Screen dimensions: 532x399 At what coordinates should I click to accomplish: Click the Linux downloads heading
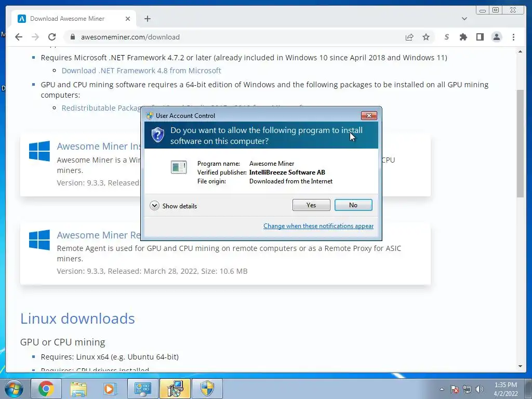click(x=77, y=318)
